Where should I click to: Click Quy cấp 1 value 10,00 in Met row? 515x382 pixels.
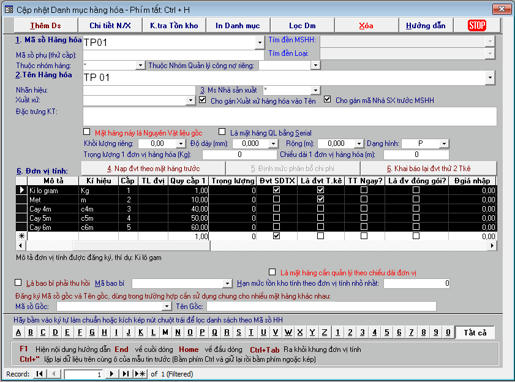[x=188, y=200]
